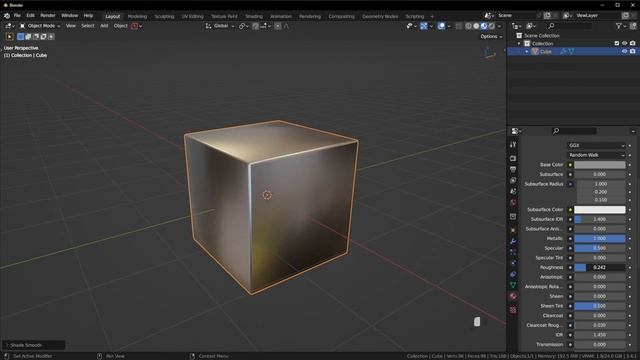The image size is (640, 360).
Task: Open the viewport Object menu
Action: (120, 26)
